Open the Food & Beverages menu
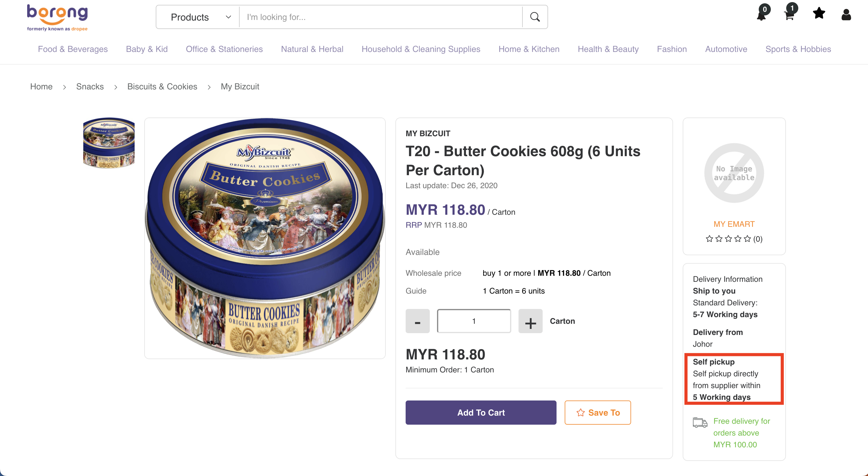The height and width of the screenshot is (476, 868). click(x=73, y=49)
